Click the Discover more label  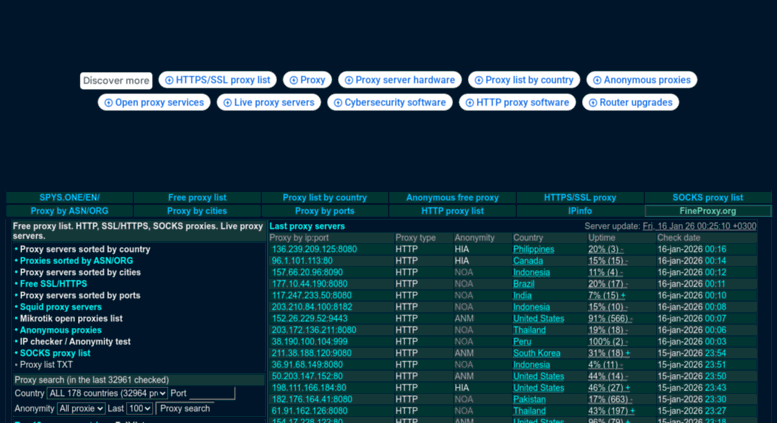(x=116, y=80)
